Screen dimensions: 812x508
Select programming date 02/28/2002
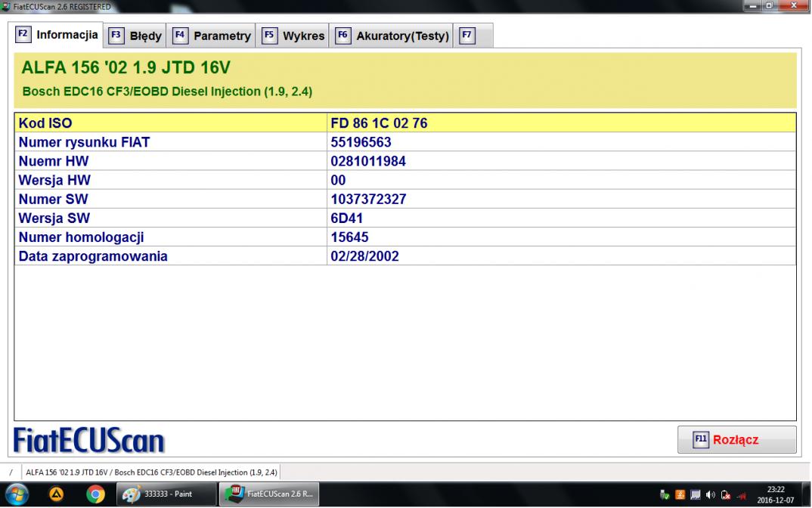tap(364, 256)
